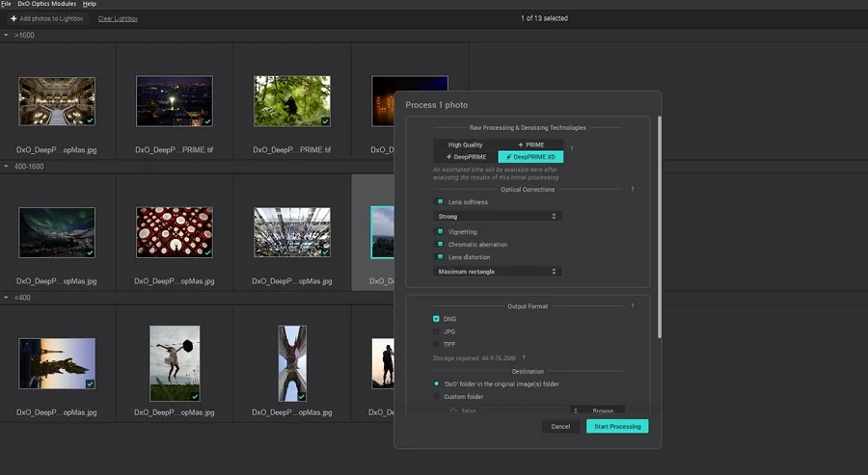Click the 'Optical Corrections' section heading

pyautogui.click(x=528, y=189)
